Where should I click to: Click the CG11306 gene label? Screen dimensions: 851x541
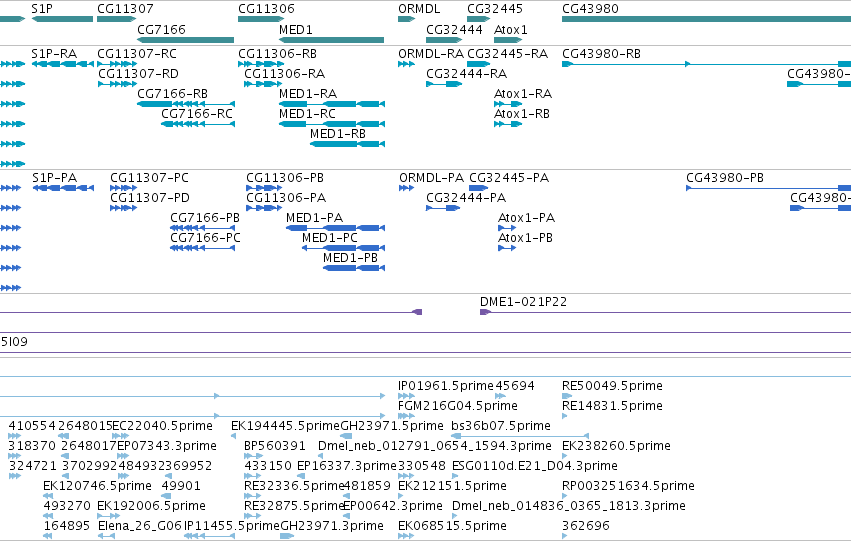pos(266,9)
